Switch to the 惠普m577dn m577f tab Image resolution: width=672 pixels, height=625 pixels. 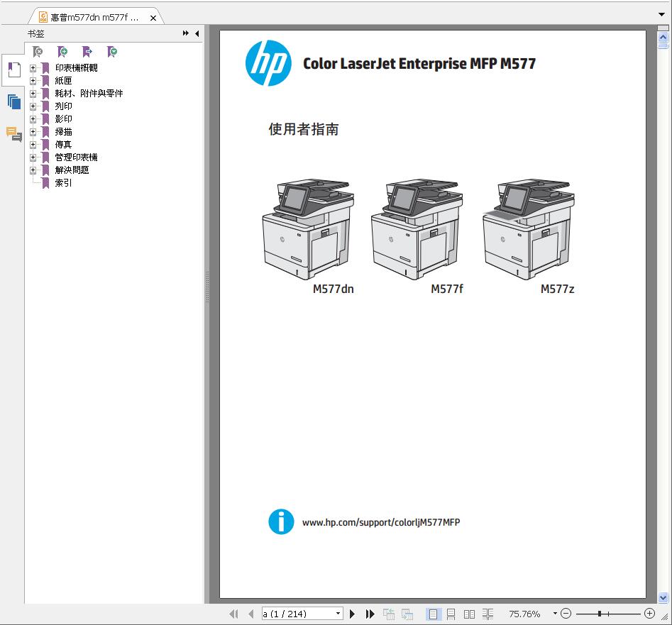pos(94,18)
